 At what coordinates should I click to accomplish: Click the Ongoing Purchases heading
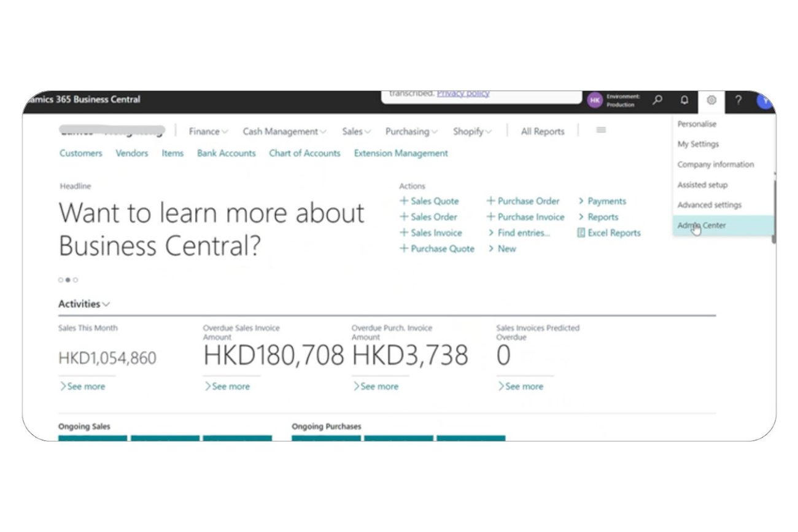[x=327, y=426]
